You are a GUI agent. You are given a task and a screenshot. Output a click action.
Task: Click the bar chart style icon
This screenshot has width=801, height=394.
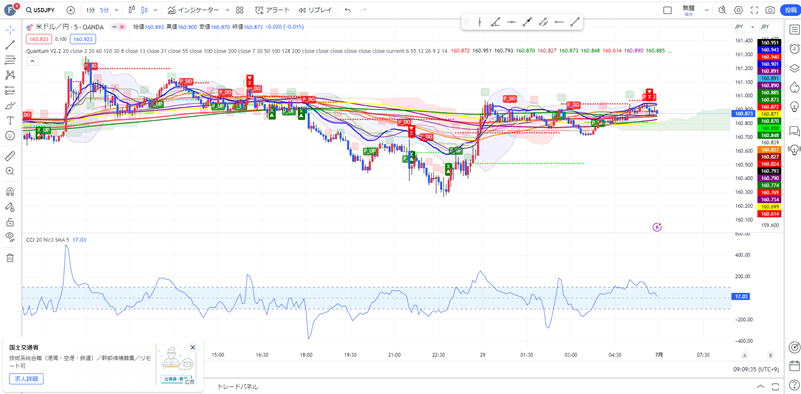click(132, 10)
